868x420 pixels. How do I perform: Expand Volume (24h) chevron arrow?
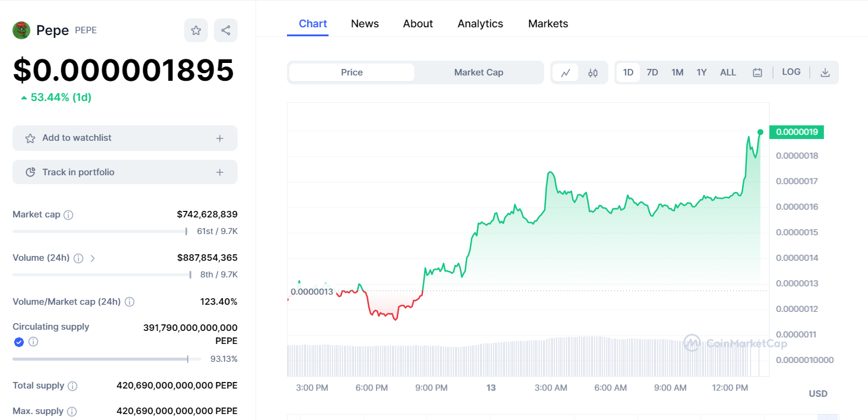[93, 258]
